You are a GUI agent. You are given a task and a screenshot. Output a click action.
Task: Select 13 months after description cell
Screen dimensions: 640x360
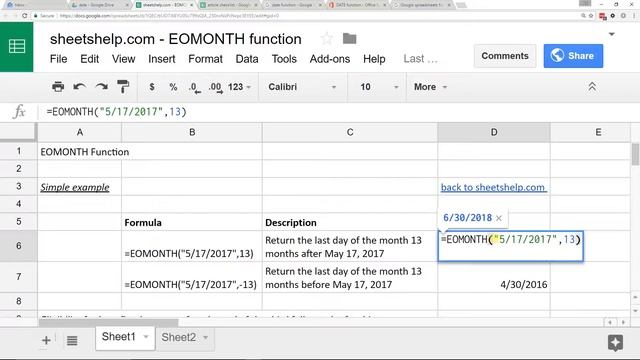[x=350, y=246]
